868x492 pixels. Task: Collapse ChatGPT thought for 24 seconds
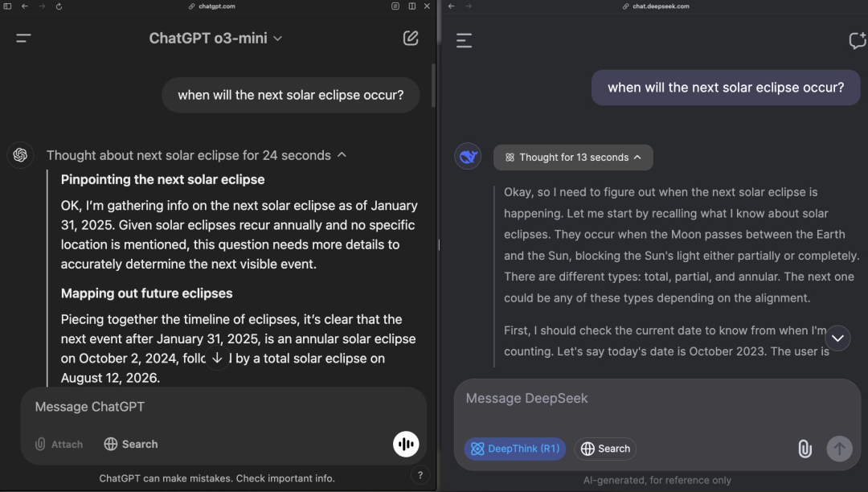coord(197,155)
